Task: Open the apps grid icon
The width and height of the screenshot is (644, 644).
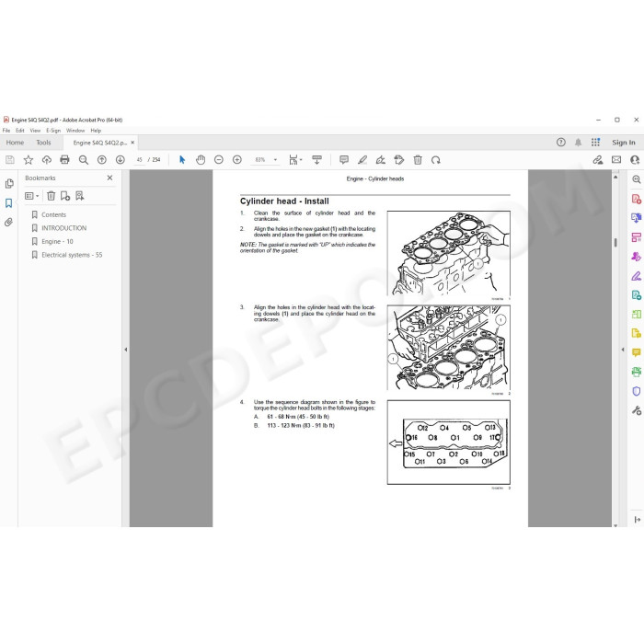Action: click(595, 142)
